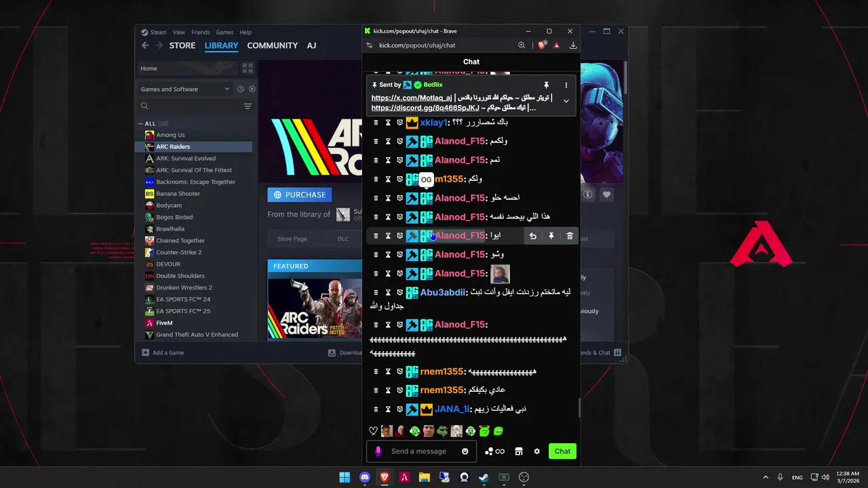Switch to the COMMUNITY tab in Steam
The width and height of the screenshot is (868, 488).
(x=273, y=45)
